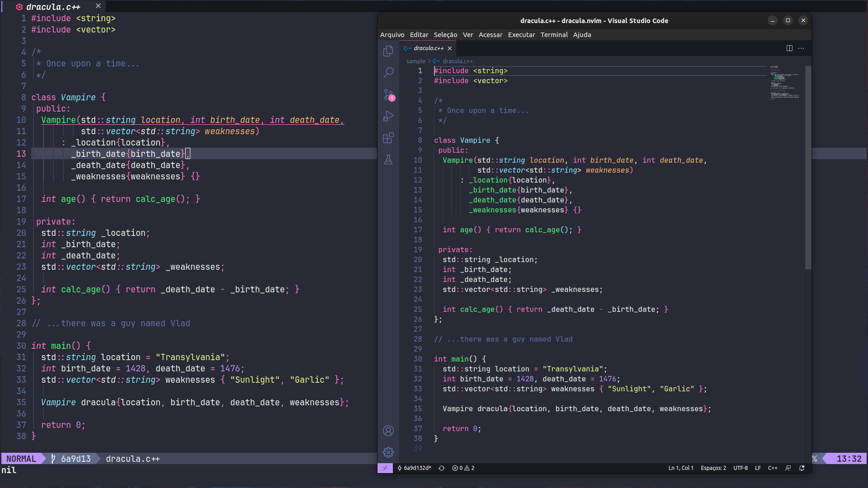Open the Acessar menu
Viewport: 868px width, 488px height.
click(x=491, y=35)
